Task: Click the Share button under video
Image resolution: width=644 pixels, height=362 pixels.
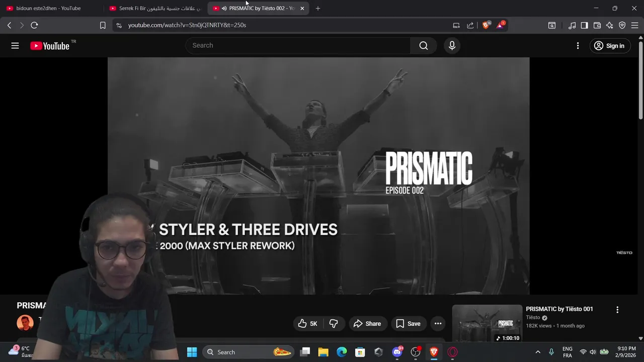Action: [x=367, y=324]
